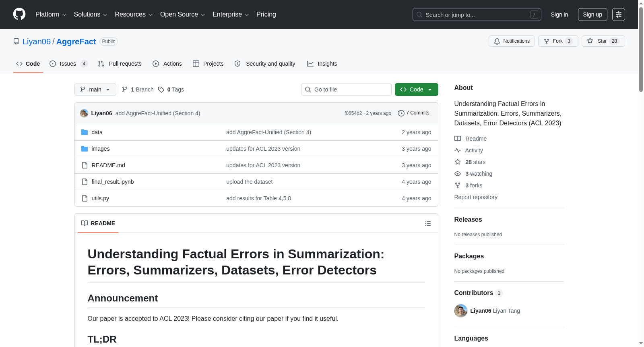Expand the Enterprise menu

[x=231, y=15]
